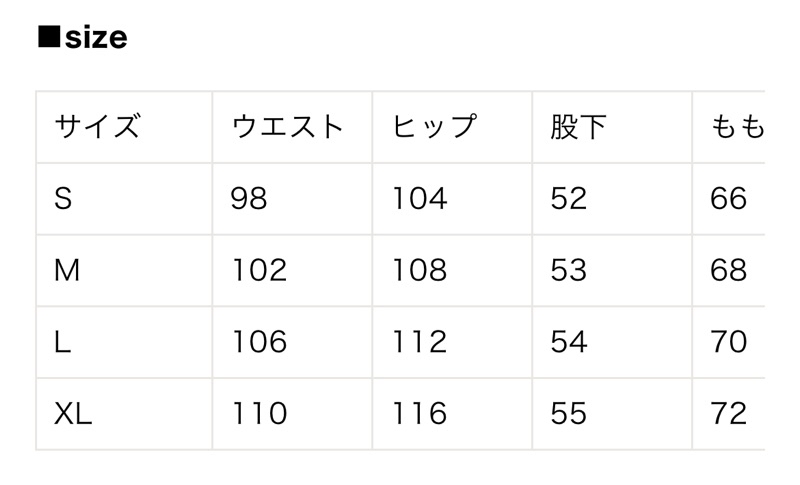Select the M size row label
The height and width of the screenshot is (485, 800).
[x=67, y=270]
